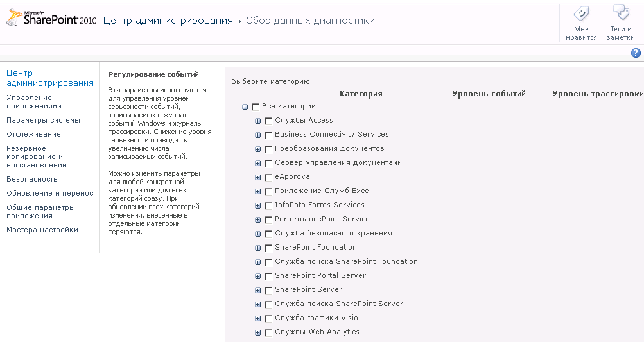
Task: Expand the 'SharePoint Server' node
Action: 258,291
